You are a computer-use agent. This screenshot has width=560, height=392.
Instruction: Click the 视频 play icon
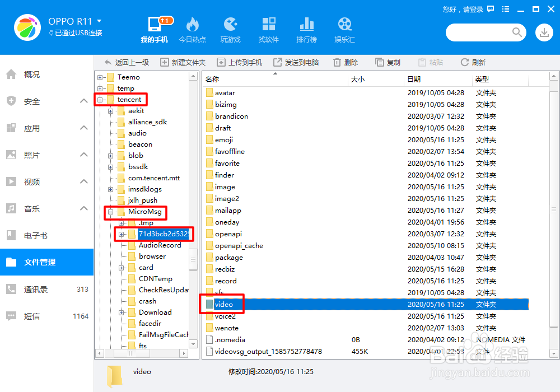11,181
